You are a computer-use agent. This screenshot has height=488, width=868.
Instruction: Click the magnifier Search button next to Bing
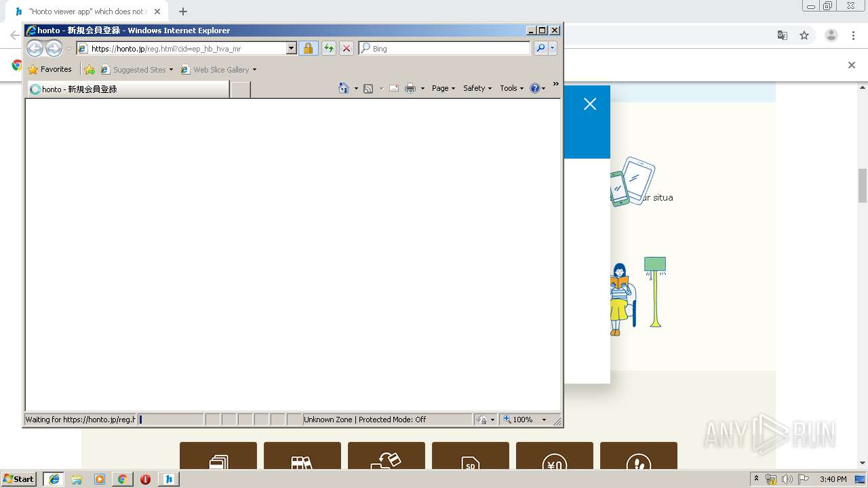tap(540, 48)
